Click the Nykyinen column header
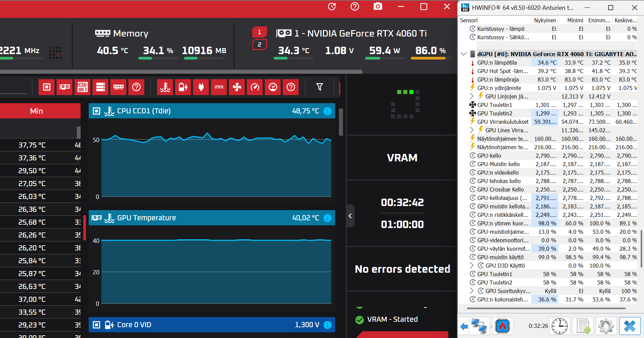Viewport: 644px width, 338px height. point(545,20)
